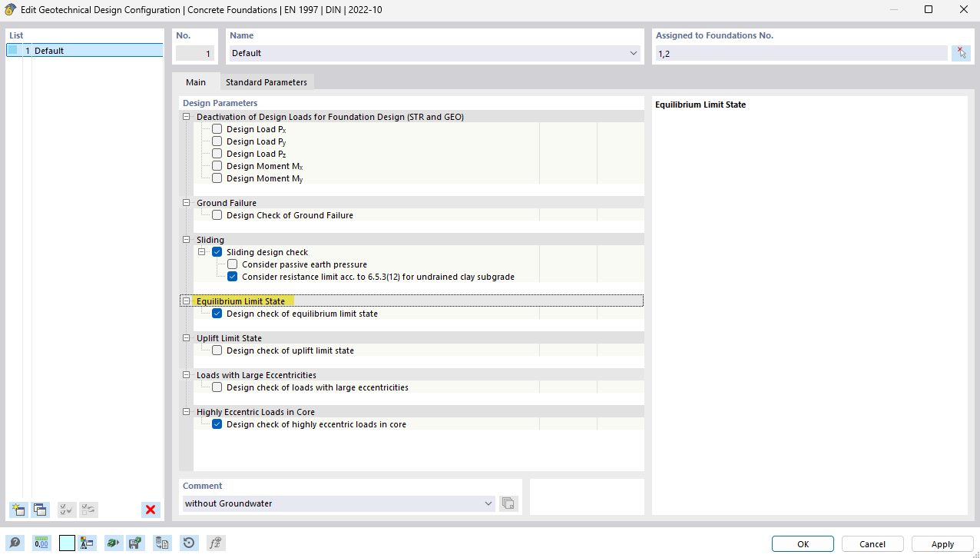
Task: Open the help icon at bottom left
Action: coord(15,543)
